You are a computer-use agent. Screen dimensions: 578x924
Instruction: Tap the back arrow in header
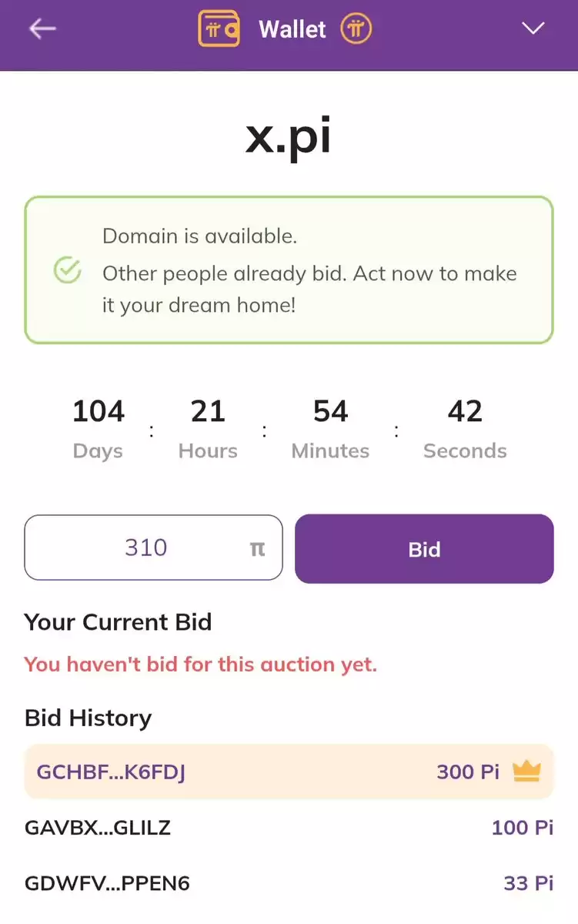coord(42,29)
